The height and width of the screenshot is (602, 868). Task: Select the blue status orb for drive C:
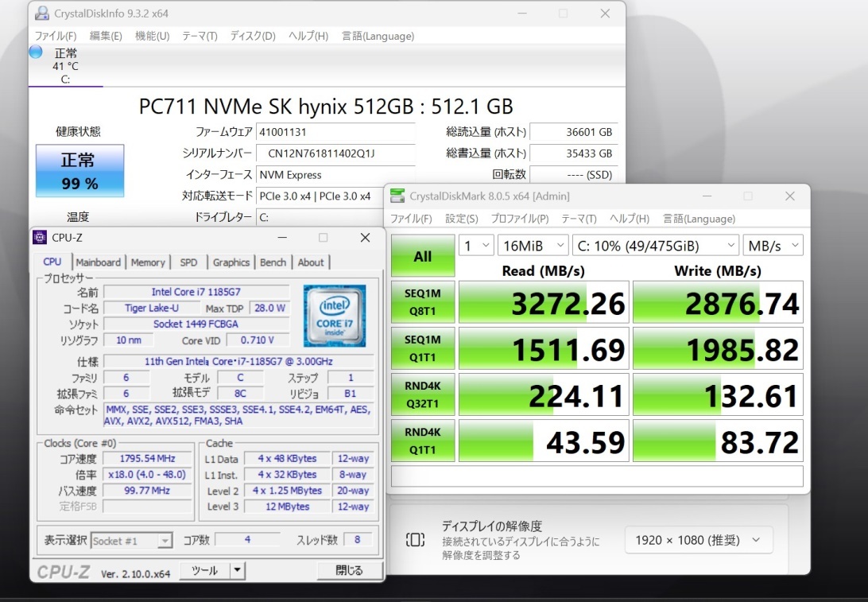pos(36,52)
